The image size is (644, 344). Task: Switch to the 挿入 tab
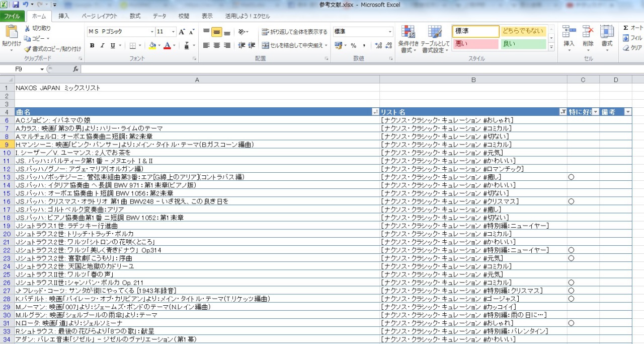coord(64,16)
